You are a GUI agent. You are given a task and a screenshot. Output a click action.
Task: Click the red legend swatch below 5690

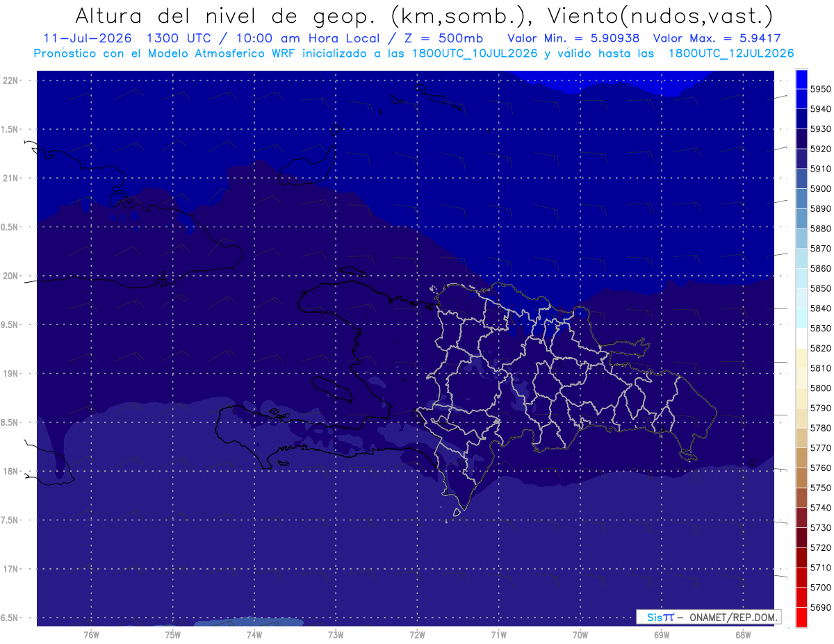tap(801, 617)
